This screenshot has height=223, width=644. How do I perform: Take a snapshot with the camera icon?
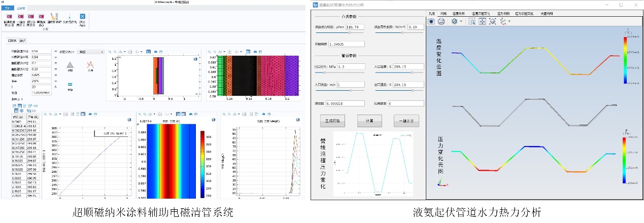coord(431,21)
